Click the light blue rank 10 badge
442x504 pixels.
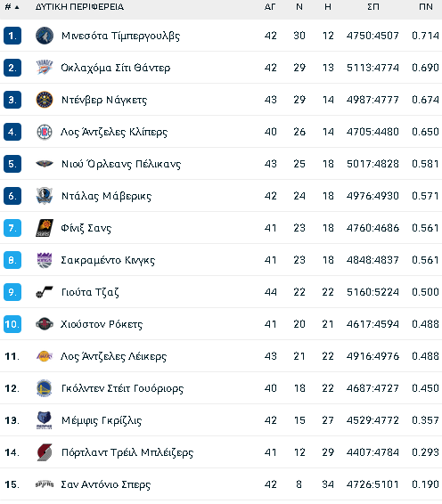tap(12, 324)
